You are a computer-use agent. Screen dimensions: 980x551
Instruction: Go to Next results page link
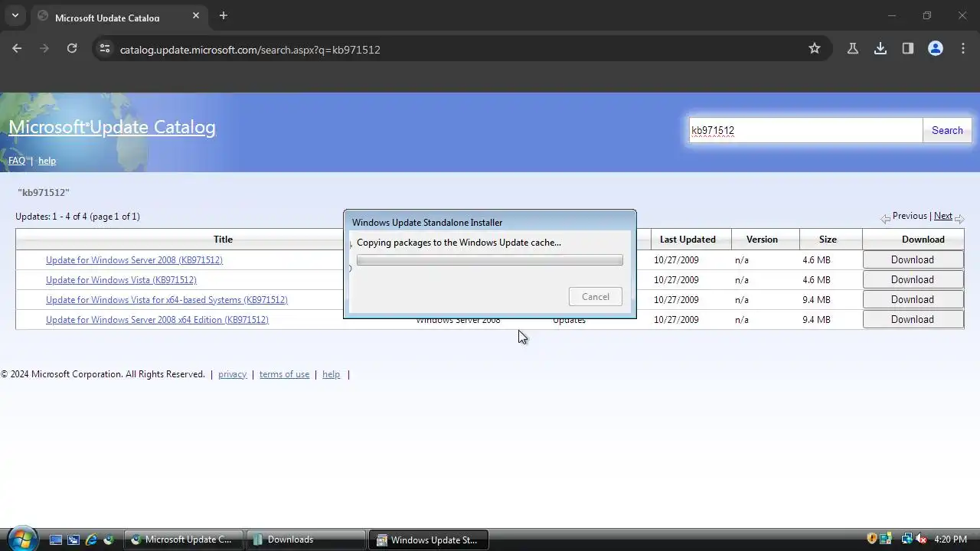coord(943,216)
